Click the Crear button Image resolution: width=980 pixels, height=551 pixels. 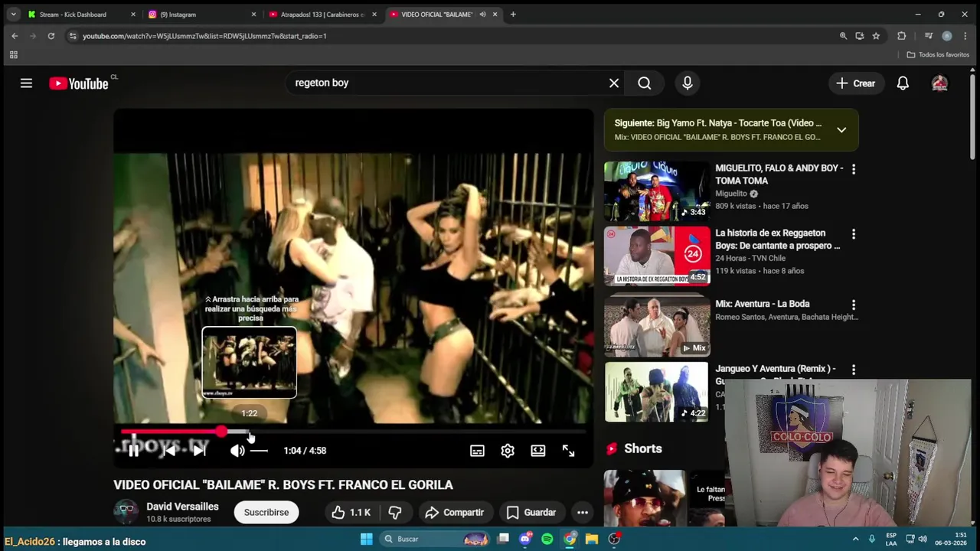(x=856, y=83)
